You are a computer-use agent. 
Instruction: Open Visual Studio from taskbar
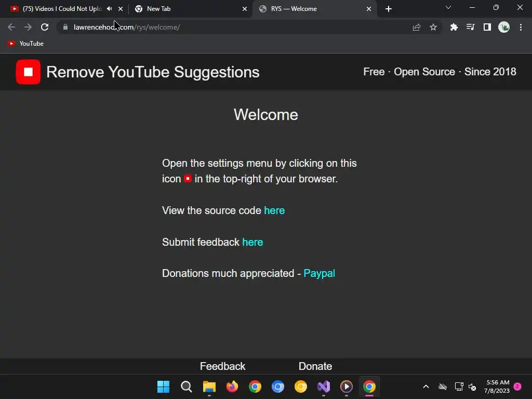pyautogui.click(x=323, y=387)
